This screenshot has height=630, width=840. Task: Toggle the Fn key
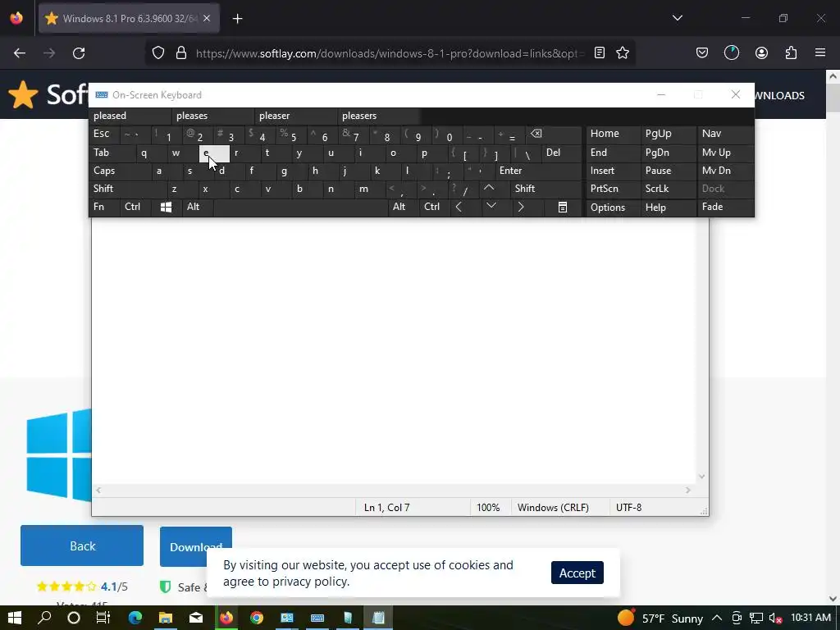click(x=104, y=207)
